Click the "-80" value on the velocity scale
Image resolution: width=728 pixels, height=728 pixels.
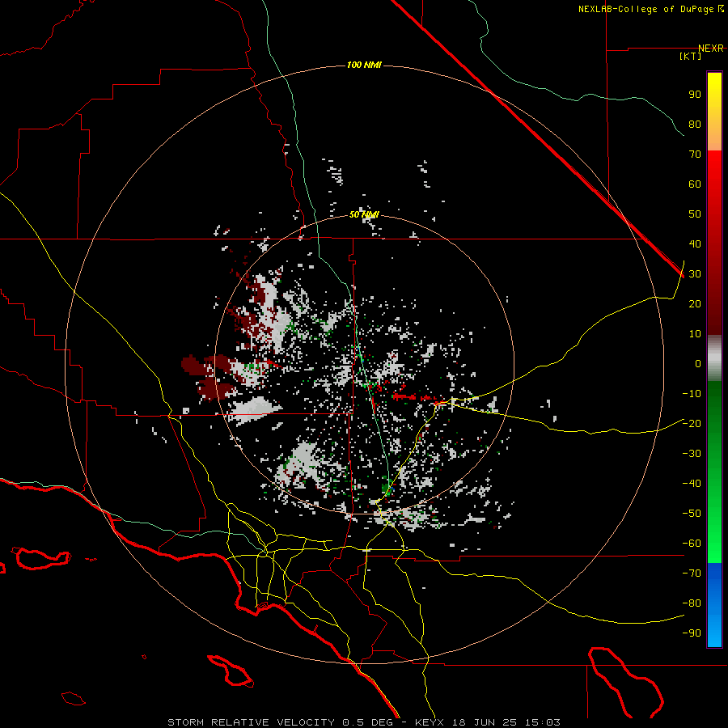coord(692,603)
